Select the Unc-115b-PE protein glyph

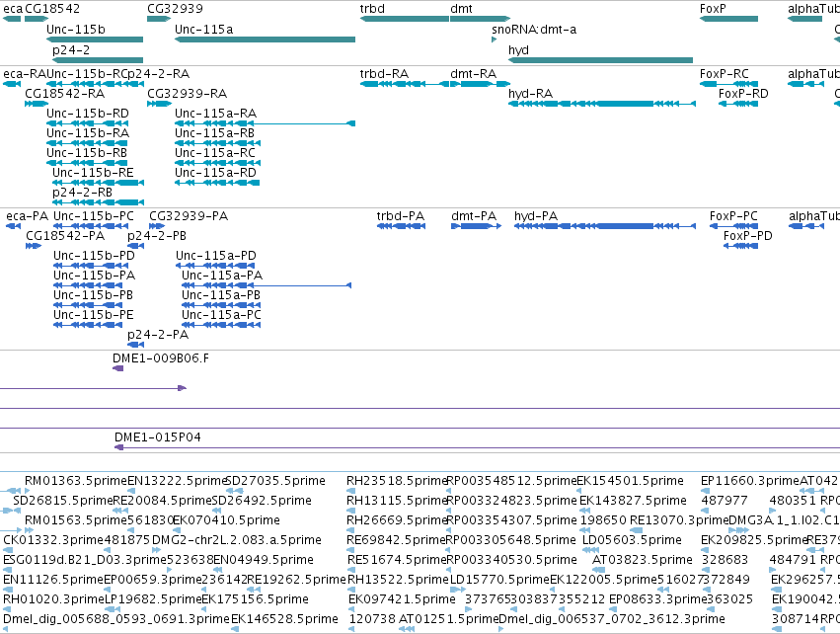(89, 325)
